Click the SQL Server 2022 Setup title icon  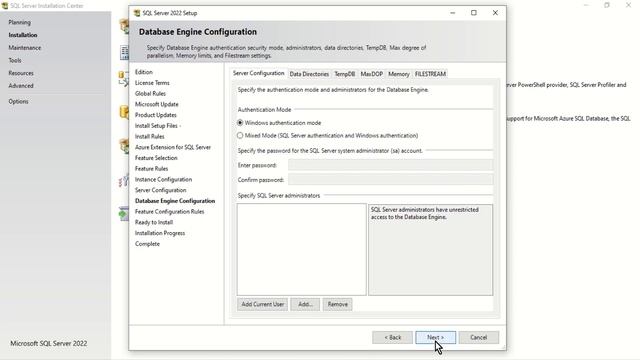tap(137, 13)
